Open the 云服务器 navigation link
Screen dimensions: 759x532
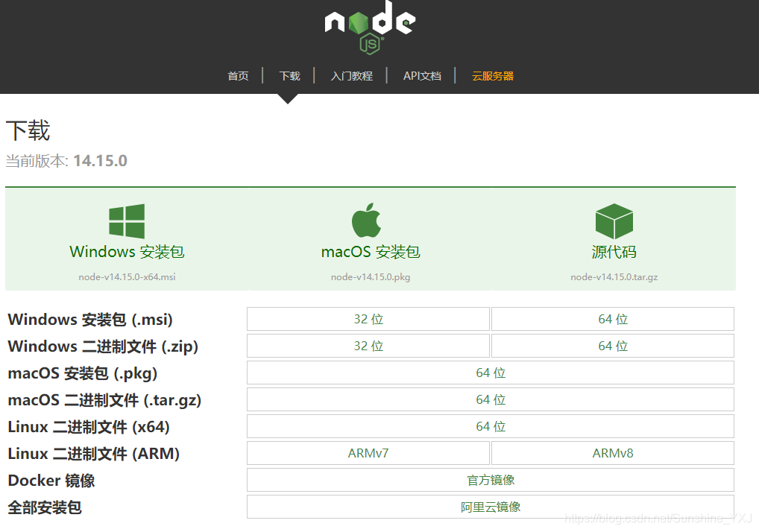coord(493,76)
